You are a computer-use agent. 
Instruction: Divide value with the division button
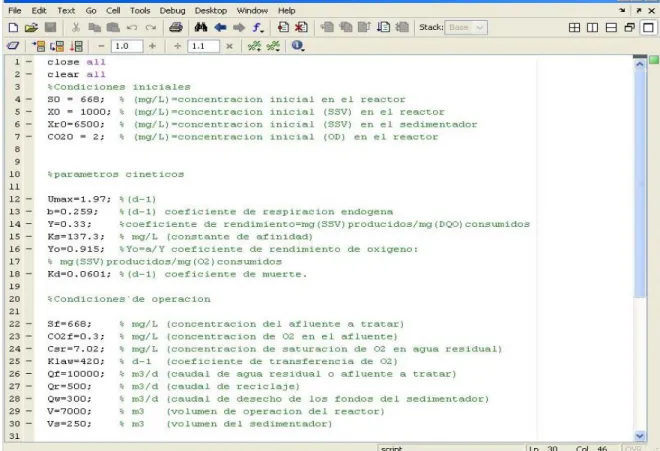click(178, 46)
